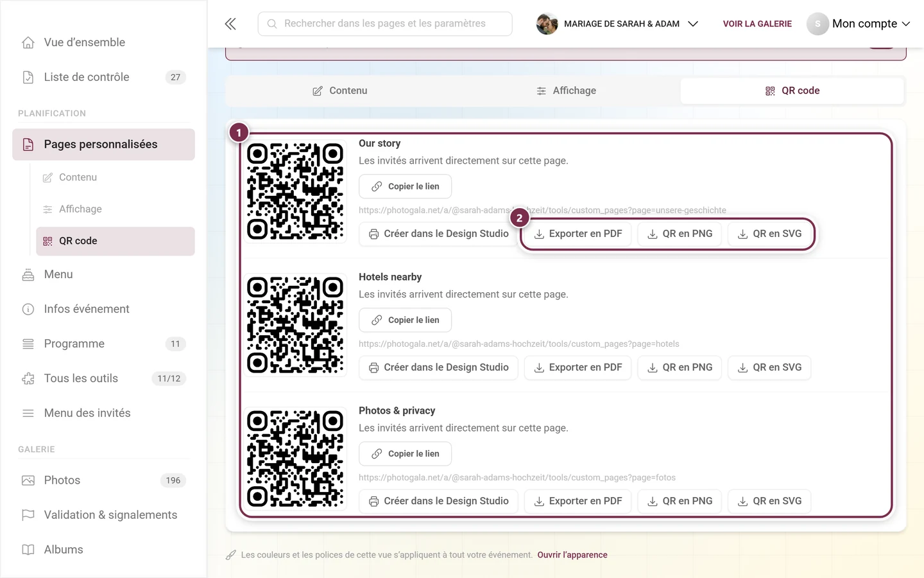Open Liste de contrôle page

pos(103,77)
